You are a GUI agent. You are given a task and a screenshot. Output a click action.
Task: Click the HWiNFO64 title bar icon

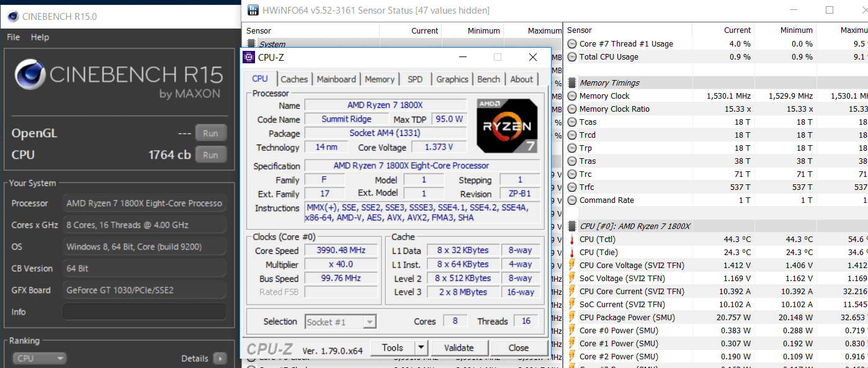(x=253, y=10)
